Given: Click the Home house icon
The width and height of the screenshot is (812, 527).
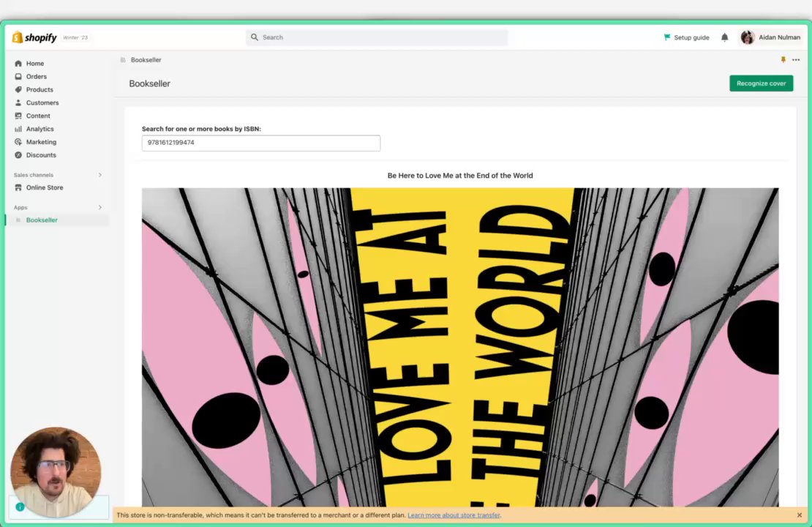Looking at the screenshot, I should [18, 63].
